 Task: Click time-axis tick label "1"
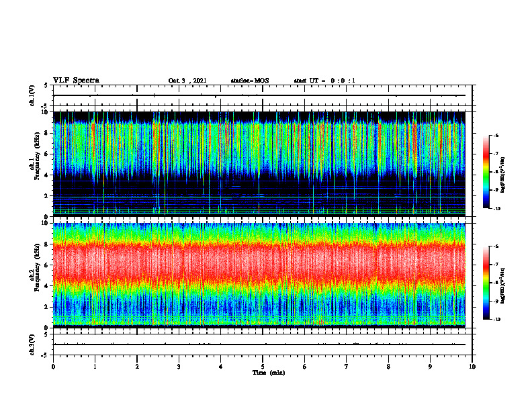pyautogui.click(x=95, y=367)
